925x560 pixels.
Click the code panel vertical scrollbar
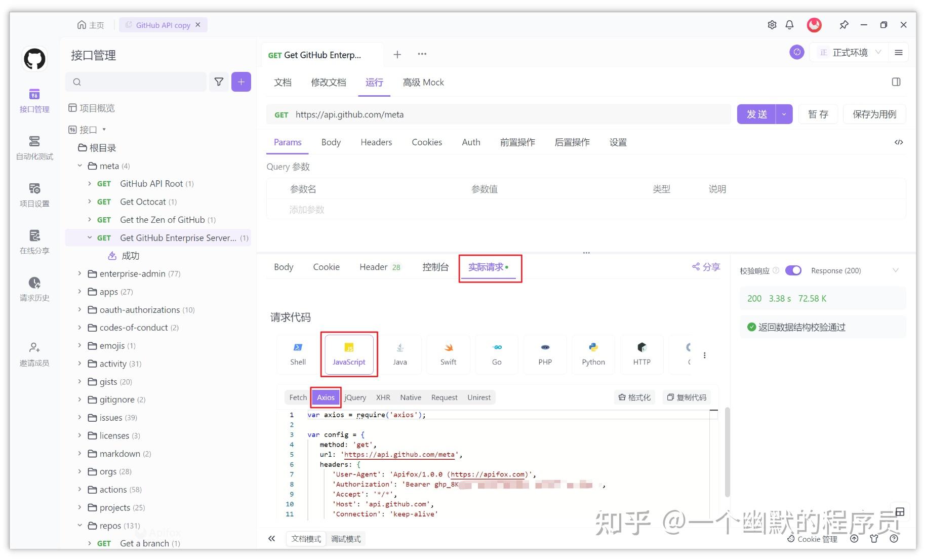(x=727, y=452)
